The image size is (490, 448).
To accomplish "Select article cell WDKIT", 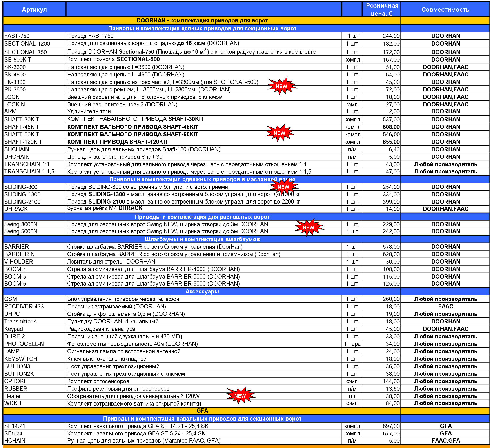I will point(34,404).
